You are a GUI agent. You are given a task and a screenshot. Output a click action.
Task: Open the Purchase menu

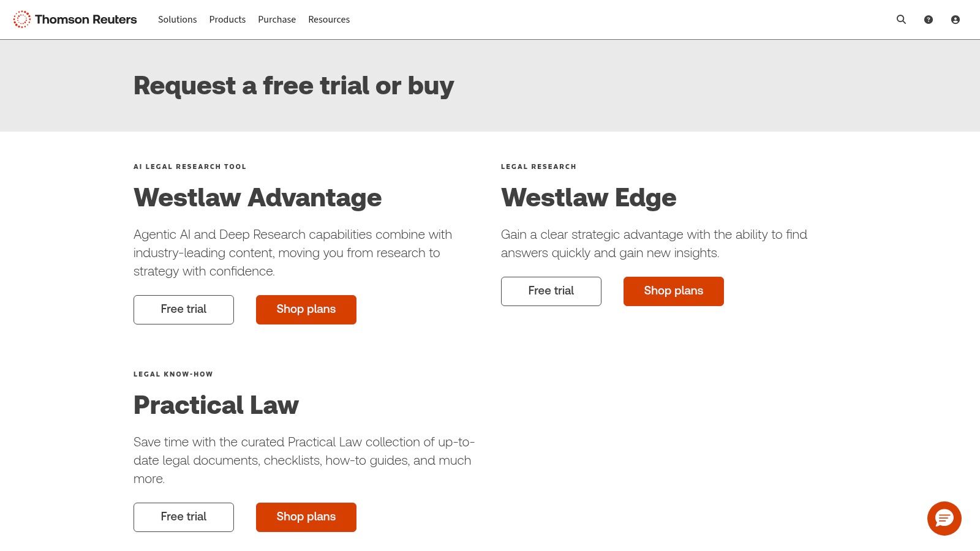pos(277,19)
